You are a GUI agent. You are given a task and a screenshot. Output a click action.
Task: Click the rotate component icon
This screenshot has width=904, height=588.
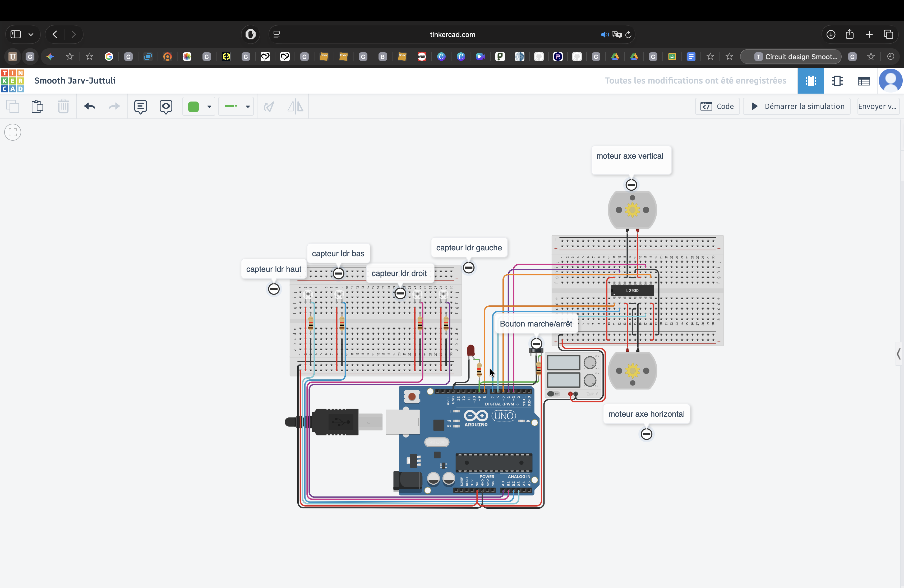pyautogui.click(x=269, y=107)
